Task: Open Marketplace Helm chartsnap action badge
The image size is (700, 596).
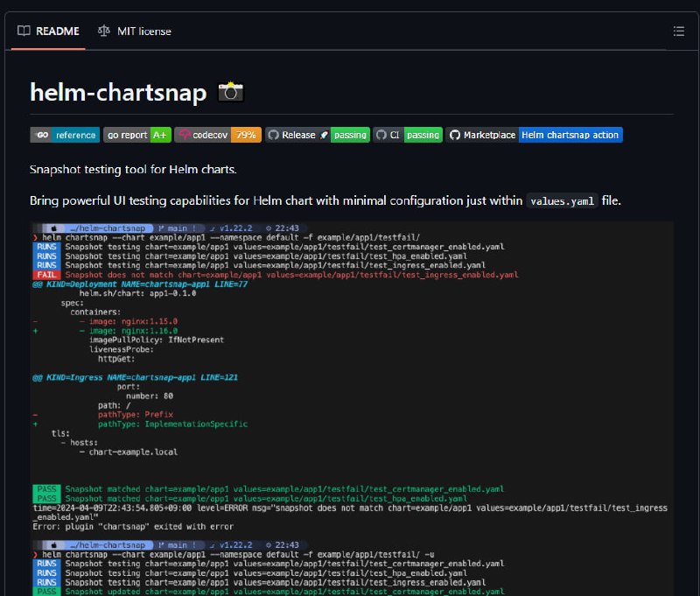Action: click(535, 135)
